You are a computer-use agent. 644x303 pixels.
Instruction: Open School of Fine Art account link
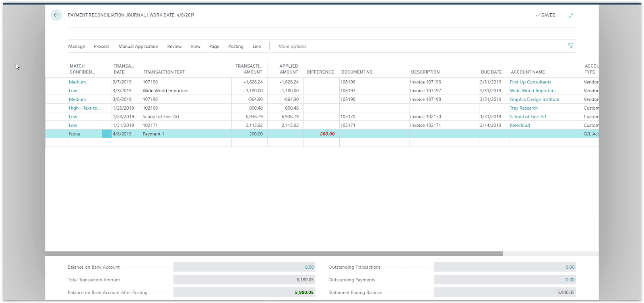coord(528,116)
